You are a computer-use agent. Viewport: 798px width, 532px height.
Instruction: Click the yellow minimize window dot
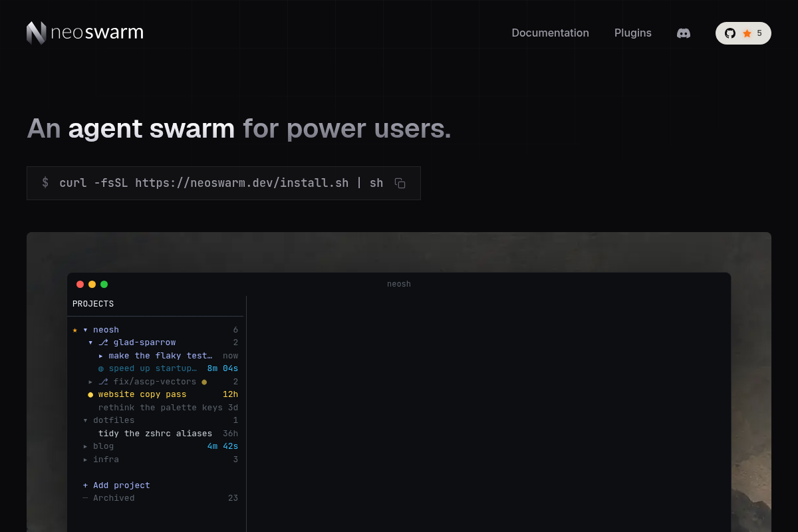coord(92,284)
